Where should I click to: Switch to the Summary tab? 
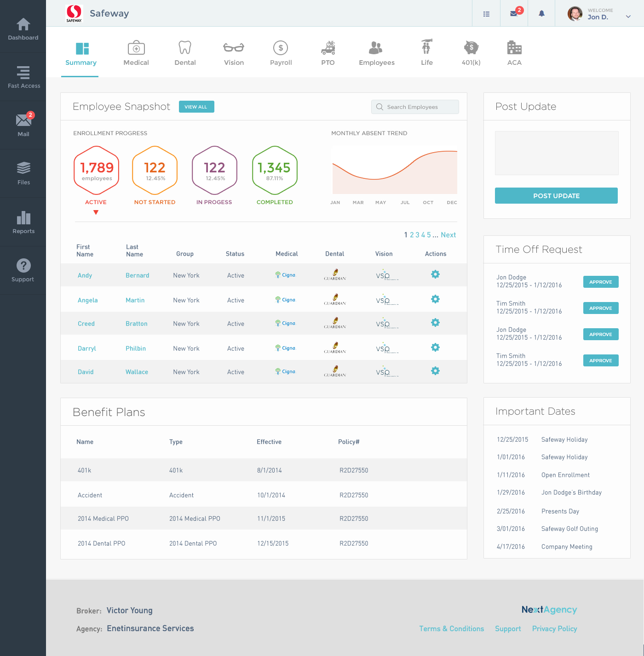coord(81,54)
